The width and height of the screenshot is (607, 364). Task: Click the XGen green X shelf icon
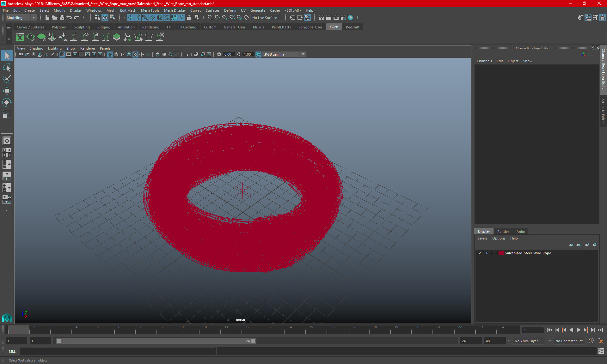[x=20, y=37]
